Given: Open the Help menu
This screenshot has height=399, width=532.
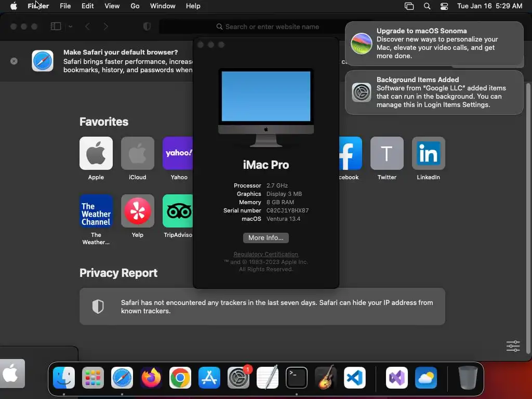Looking at the screenshot, I should [193, 6].
